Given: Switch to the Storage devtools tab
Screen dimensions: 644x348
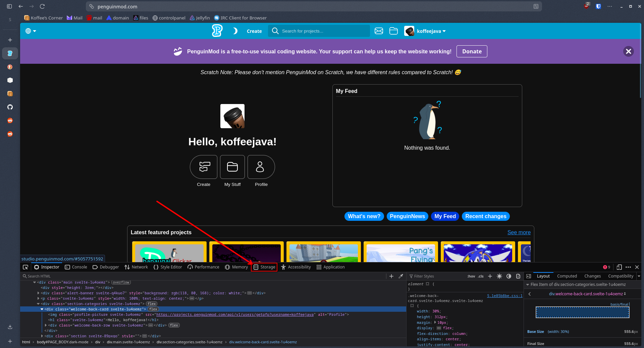Looking at the screenshot, I should tap(264, 267).
